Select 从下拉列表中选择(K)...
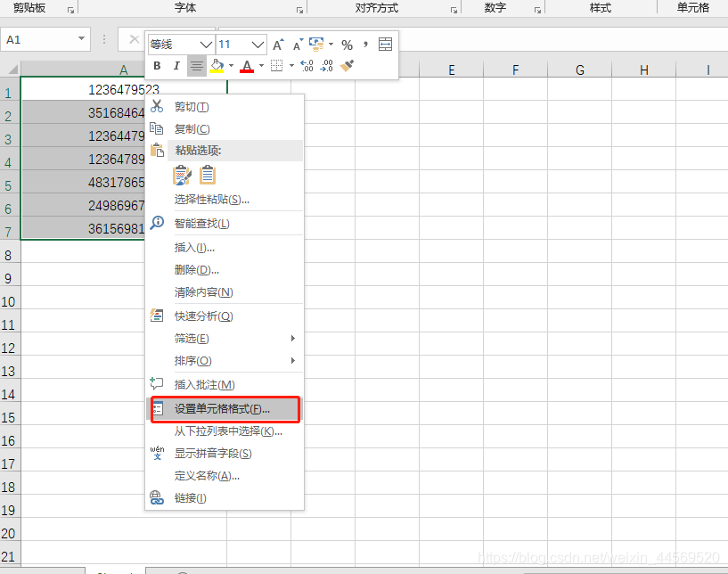This screenshot has width=728, height=574. (x=225, y=431)
